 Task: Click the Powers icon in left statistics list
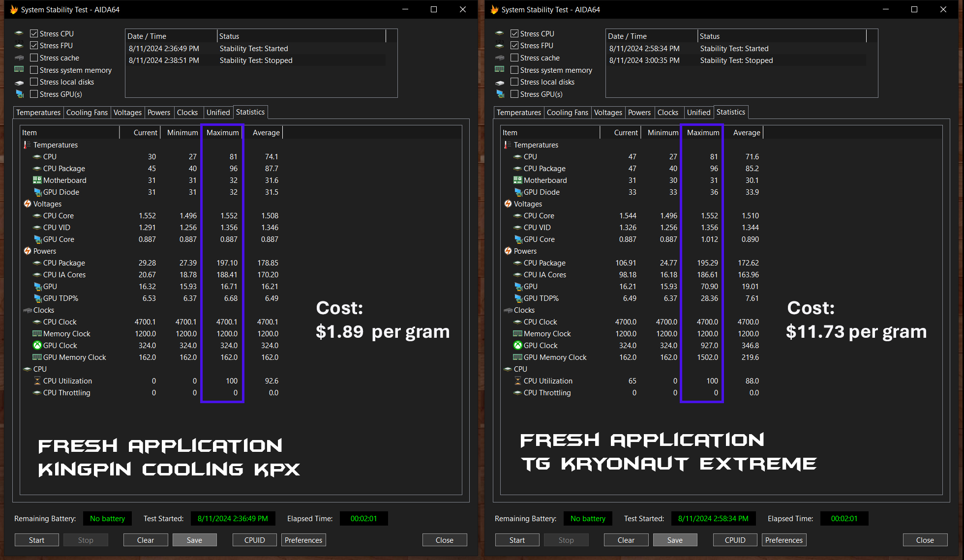point(27,251)
